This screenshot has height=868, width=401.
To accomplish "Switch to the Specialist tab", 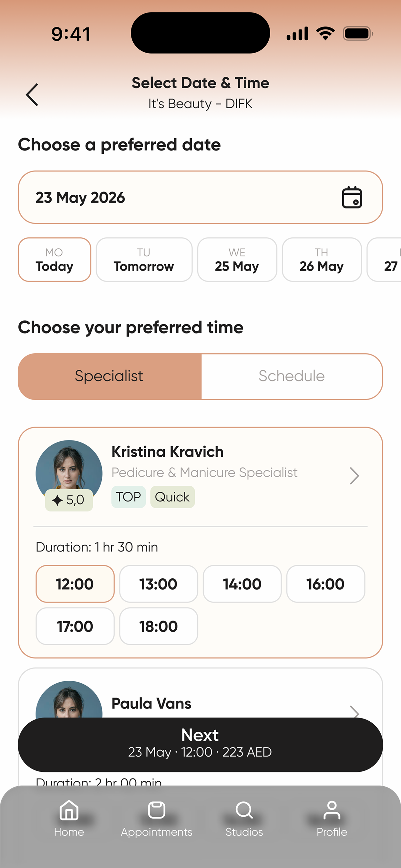I will point(109,377).
